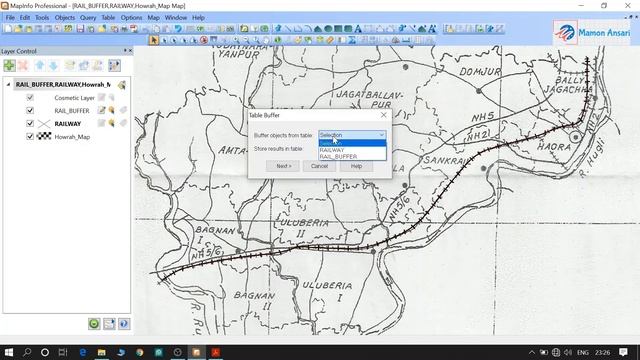The width and height of the screenshot is (640, 360).
Task: Select the Arc drawing tool icon
Action: (x=308, y=29)
